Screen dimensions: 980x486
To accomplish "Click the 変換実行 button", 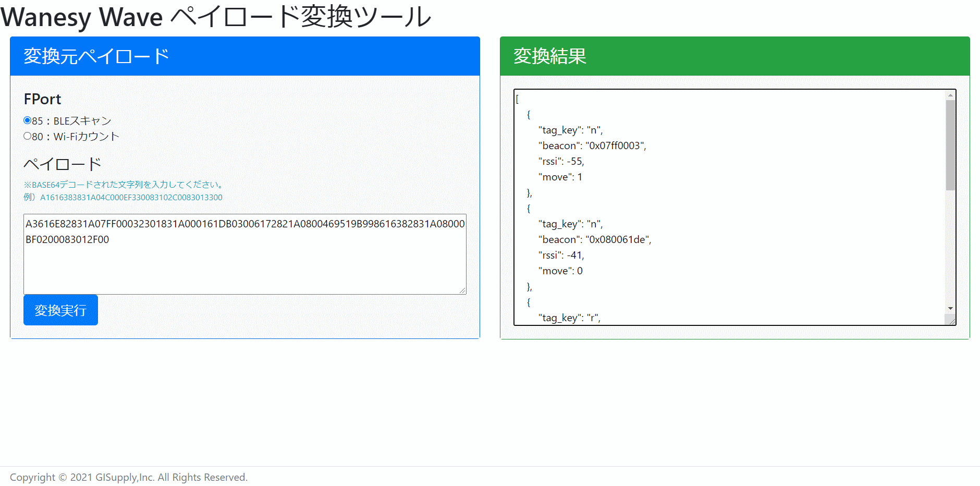I will point(60,310).
